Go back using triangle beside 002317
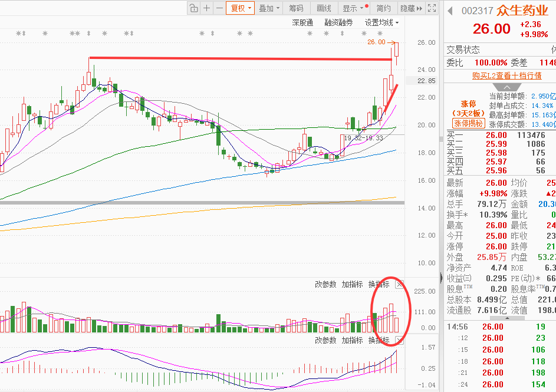This screenshot has width=556, height=392. [450, 11]
